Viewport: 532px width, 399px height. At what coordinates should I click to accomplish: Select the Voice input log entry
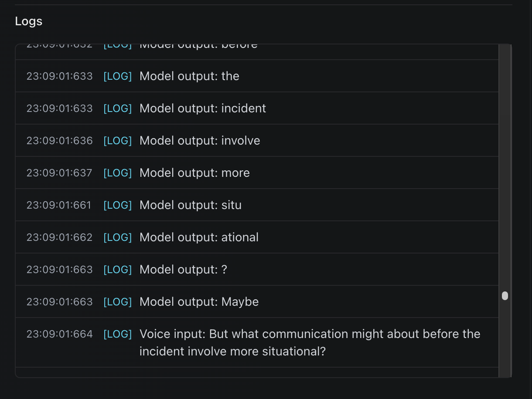click(257, 342)
